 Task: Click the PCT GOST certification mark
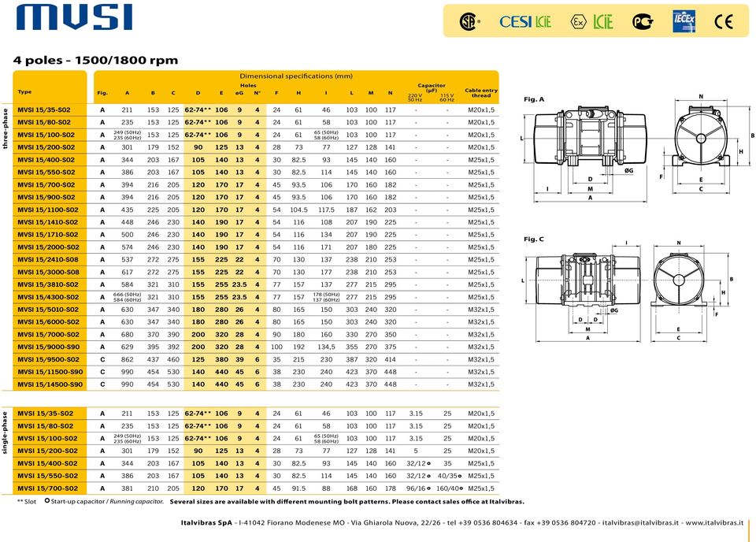(x=643, y=22)
